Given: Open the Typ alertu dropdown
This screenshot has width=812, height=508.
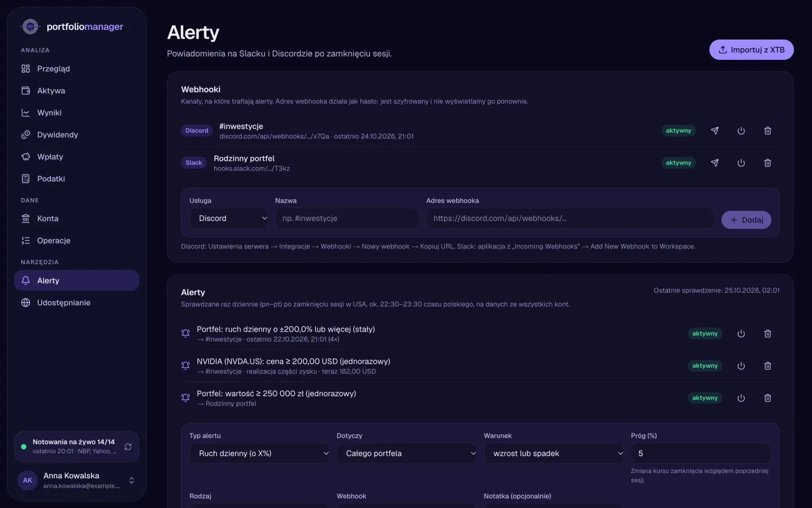Looking at the screenshot, I should 260,453.
